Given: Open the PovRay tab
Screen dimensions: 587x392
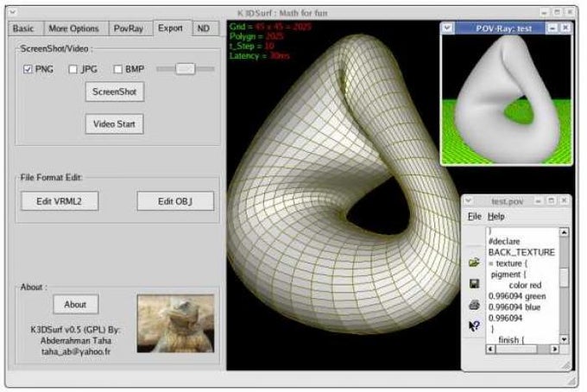Looking at the screenshot, I should (x=129, y=28).
